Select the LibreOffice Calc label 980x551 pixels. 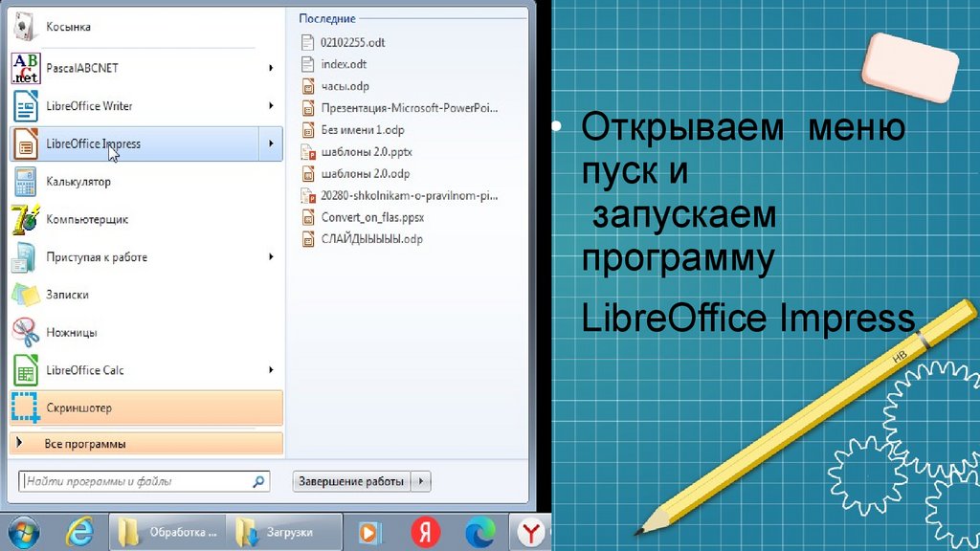pos(85,370)
